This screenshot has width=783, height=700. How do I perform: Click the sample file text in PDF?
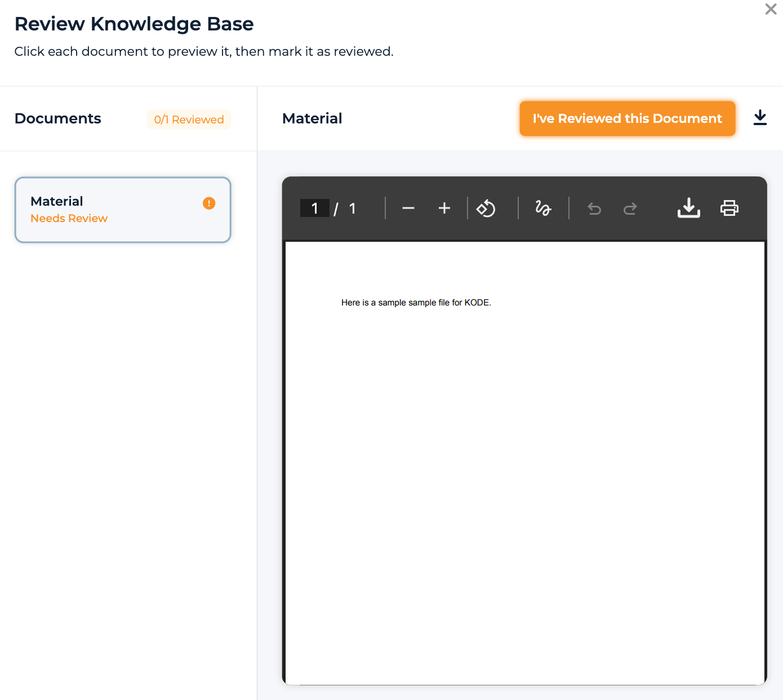click(x=416, y=303)
